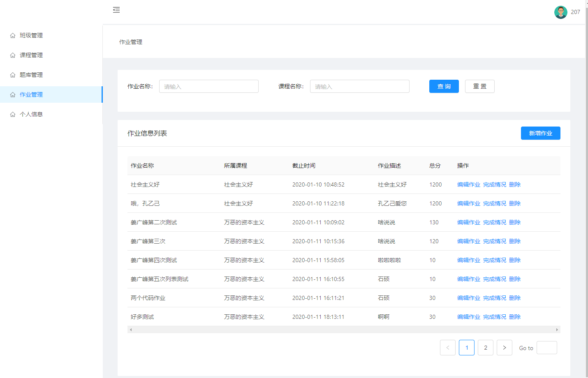
Task: Open 个人信息 from the sidebar menu
Action: [x=31, y=114]
